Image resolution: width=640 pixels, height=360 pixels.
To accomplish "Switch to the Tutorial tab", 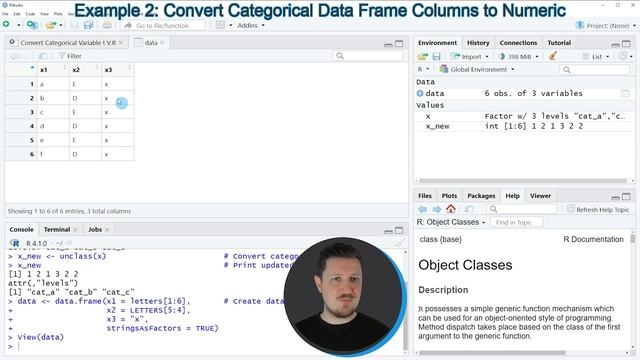I will pyautogui.click(x=559, y=43).
